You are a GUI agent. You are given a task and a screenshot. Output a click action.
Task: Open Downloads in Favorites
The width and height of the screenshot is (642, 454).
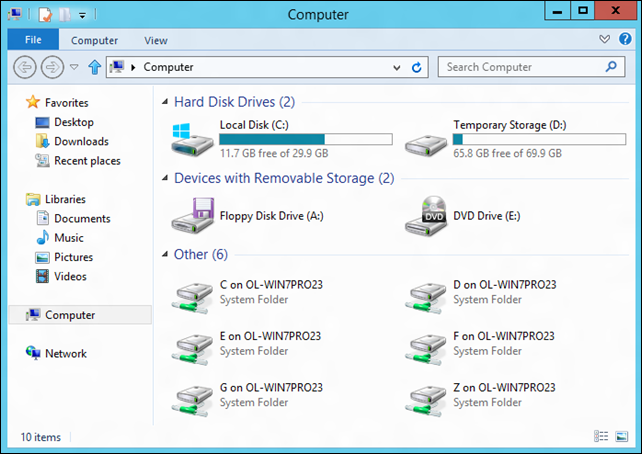(81, 141)
